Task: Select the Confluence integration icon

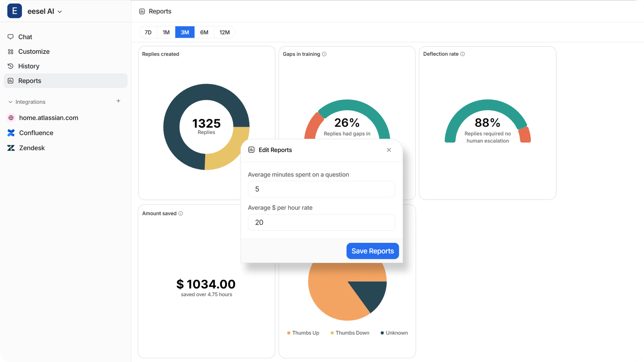Action: click(11, 133)
